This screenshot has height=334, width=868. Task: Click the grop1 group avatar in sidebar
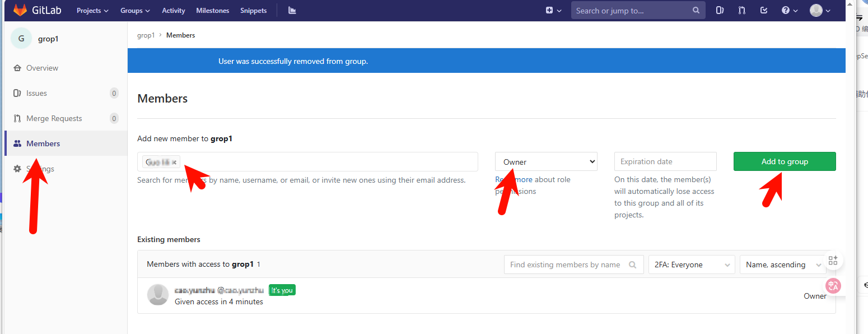(x=21, y=39)
